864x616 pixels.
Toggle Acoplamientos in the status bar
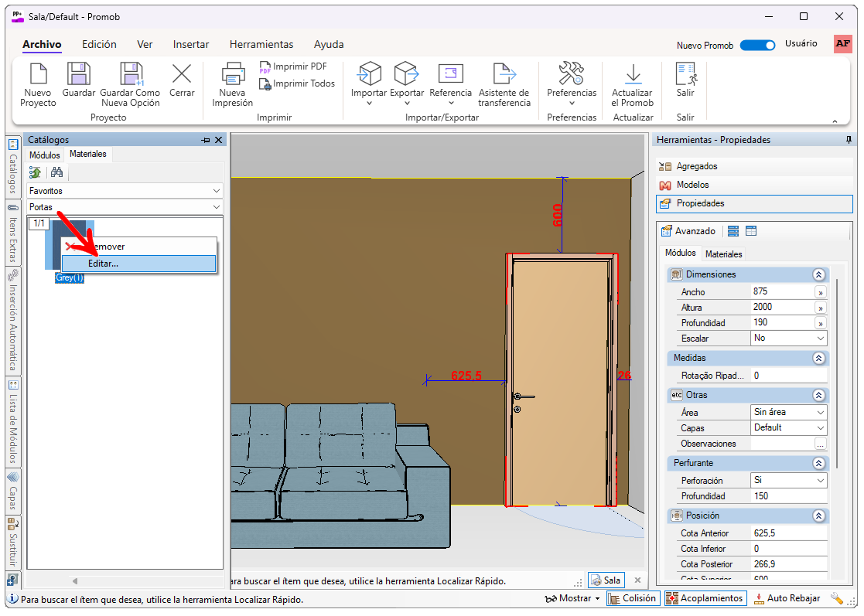click(705, 598)
